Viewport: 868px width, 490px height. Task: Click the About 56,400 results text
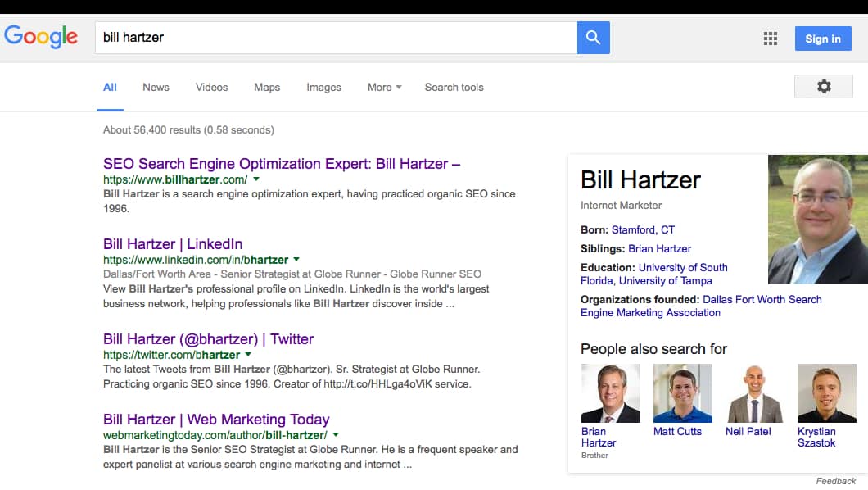tap(188, 130)
